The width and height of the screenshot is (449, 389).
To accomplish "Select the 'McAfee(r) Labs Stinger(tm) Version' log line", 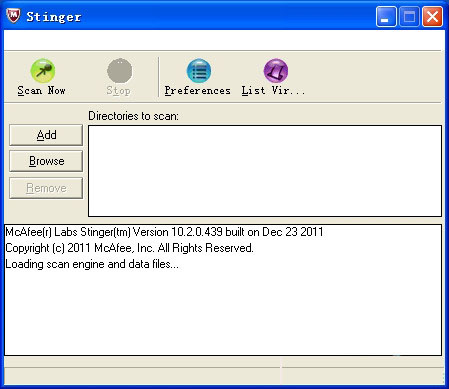I will point(164,232).
